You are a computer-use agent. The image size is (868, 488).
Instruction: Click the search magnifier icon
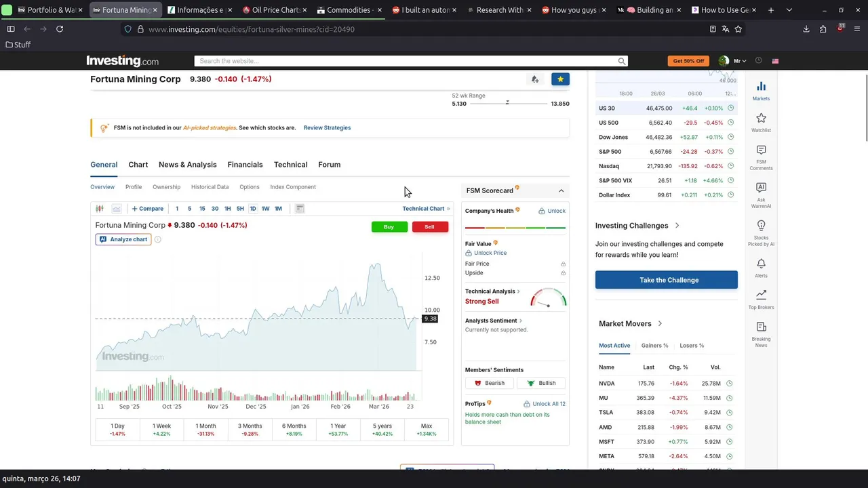pyautogui.click(x=621, y=61)
